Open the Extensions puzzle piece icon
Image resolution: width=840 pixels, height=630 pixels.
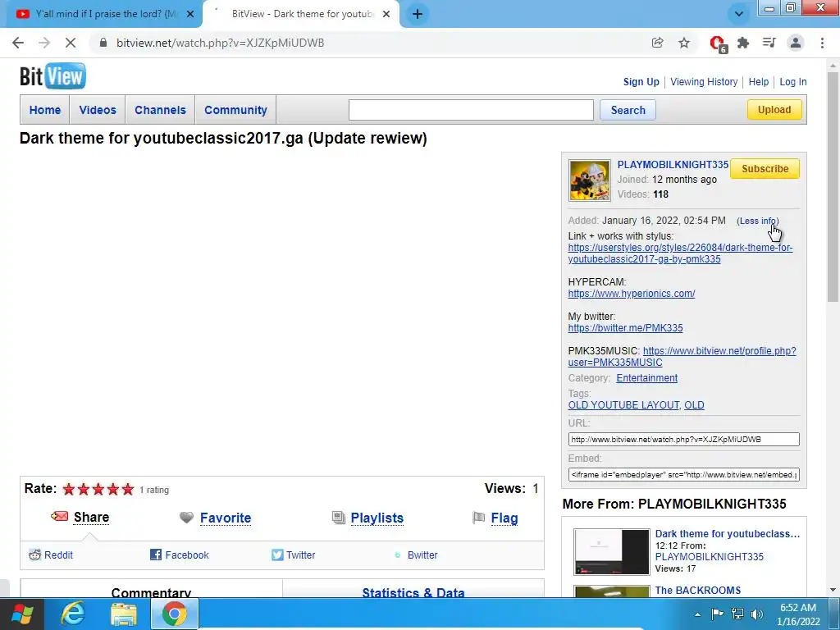click(x=743, y=43)
